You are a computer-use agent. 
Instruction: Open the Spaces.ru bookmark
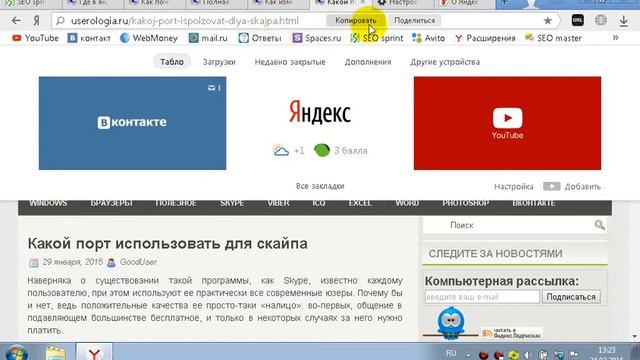[317, 38]
